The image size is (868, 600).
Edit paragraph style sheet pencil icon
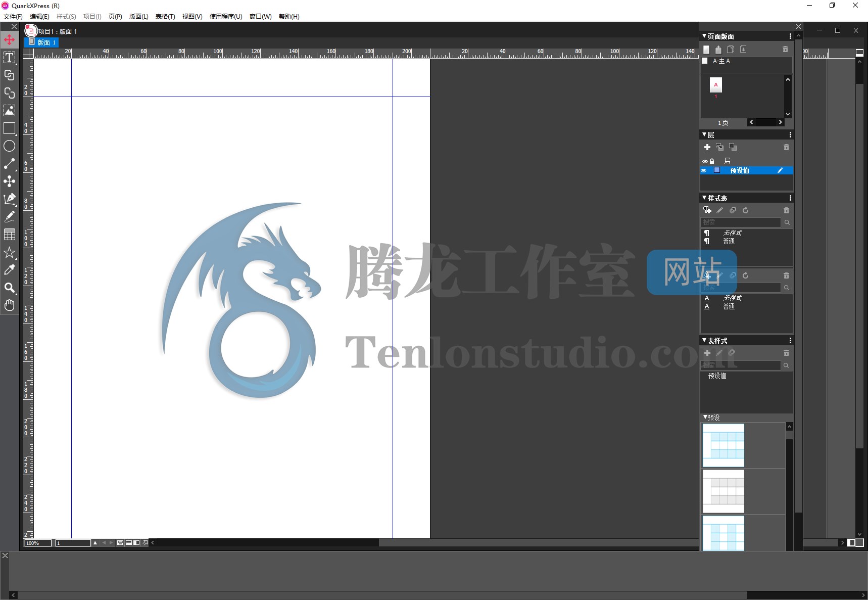pos(720,210)
